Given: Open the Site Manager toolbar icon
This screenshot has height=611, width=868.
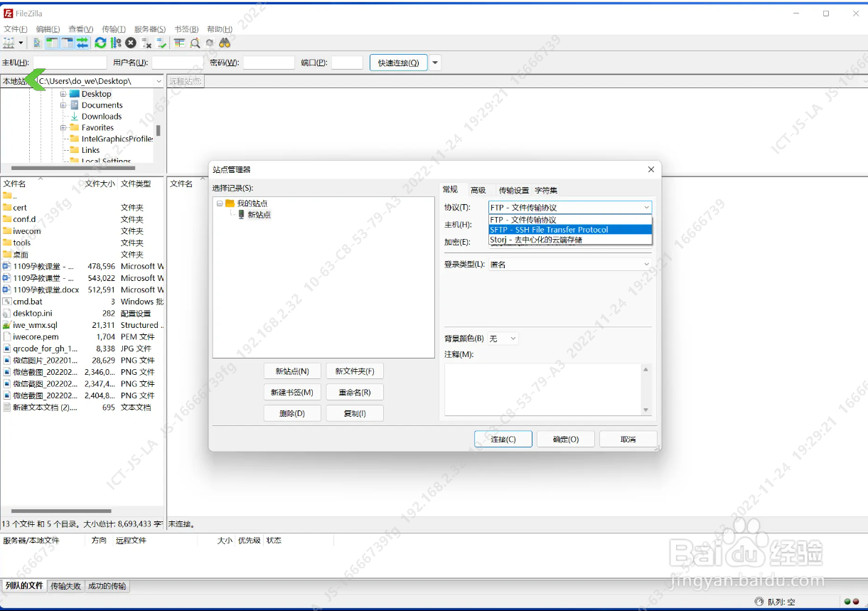Looking at the screenshot, I should pos(9,43).
